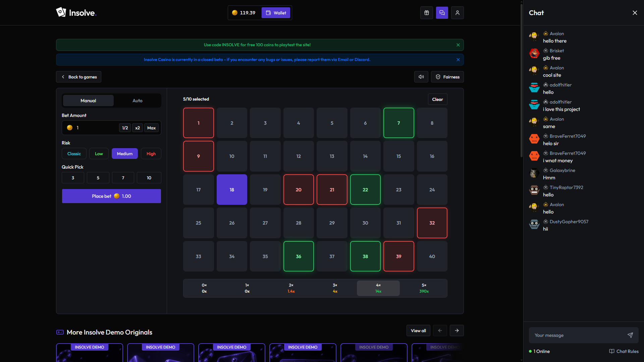The image size is (644, 362).
Task: Place bet of 1.00
Action: coord(111,196)
